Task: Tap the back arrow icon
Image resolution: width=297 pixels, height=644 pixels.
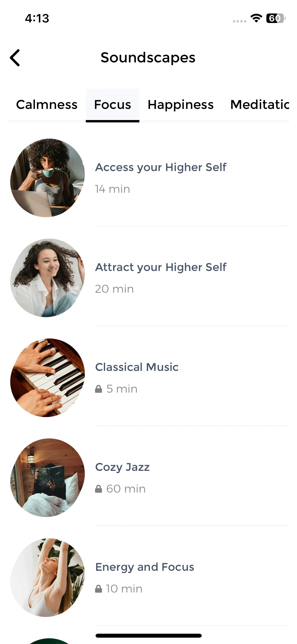Action: point(15,58)
